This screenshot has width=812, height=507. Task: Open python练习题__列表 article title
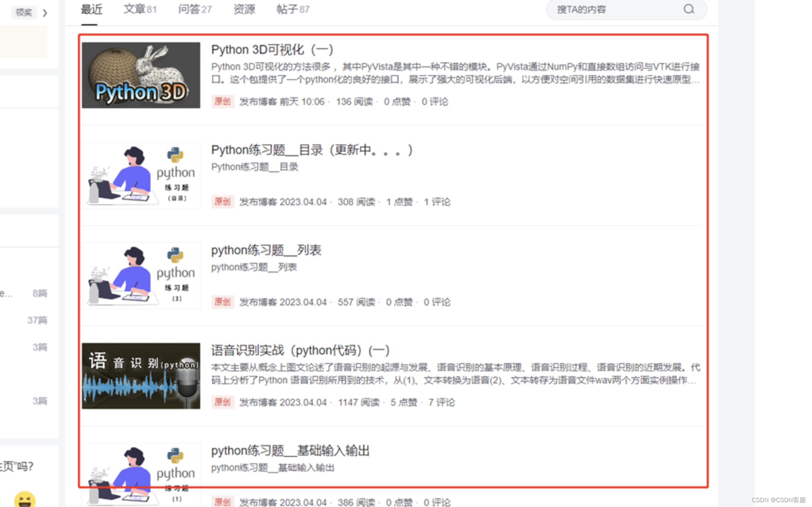266,250
